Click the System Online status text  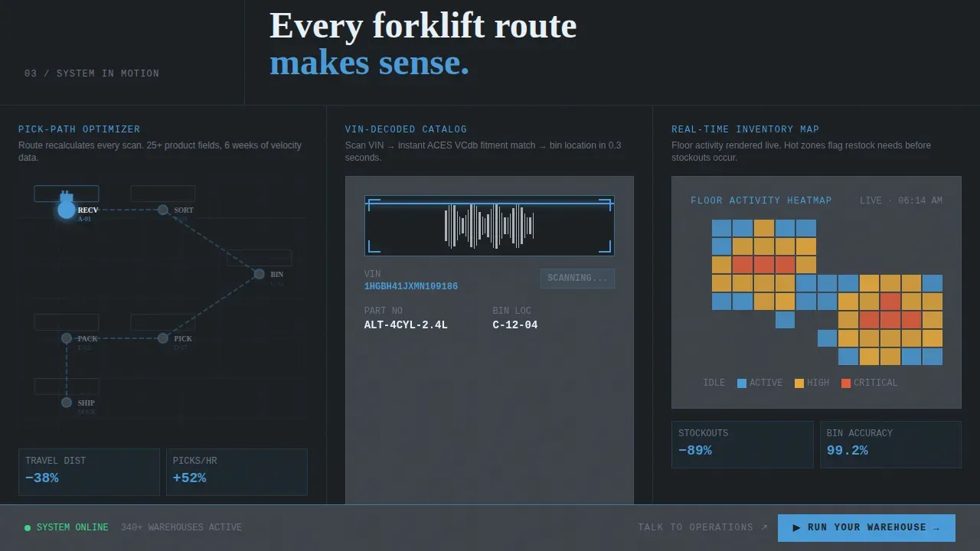point(73,527)
